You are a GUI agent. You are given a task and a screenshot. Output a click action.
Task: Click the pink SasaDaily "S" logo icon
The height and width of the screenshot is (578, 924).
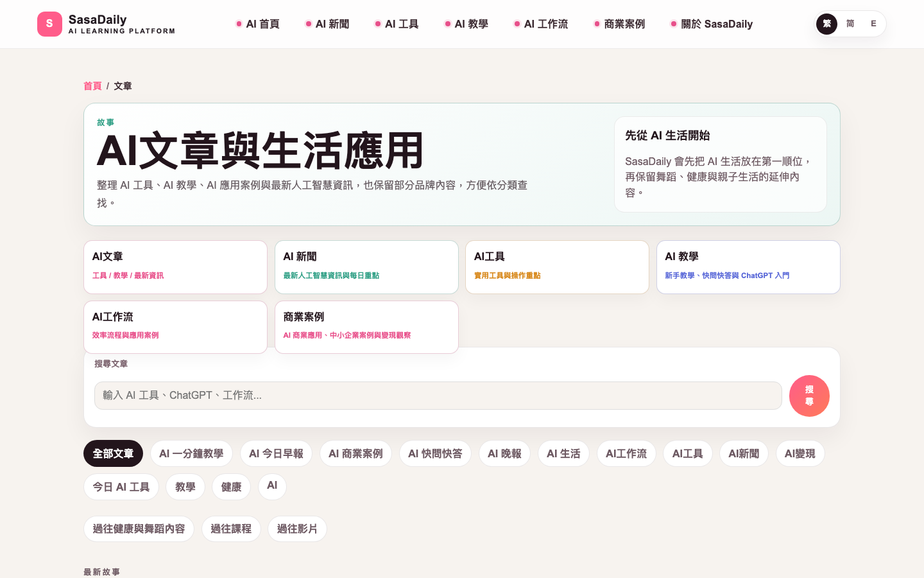[x=49, y=24]
